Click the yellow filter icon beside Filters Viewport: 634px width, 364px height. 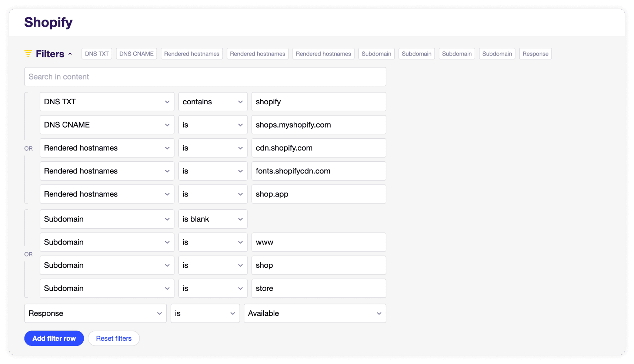[28, 54]
